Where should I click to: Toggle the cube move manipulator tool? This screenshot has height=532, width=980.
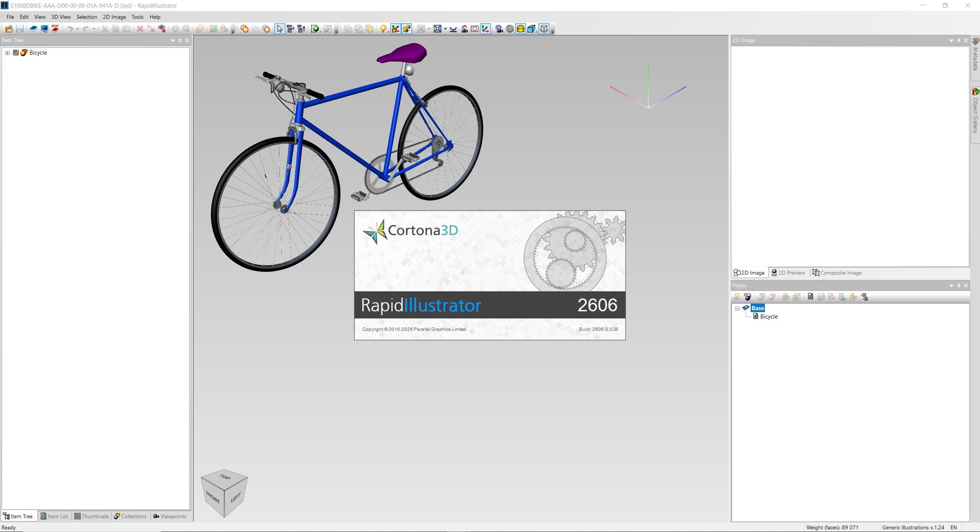coord(395,29)
